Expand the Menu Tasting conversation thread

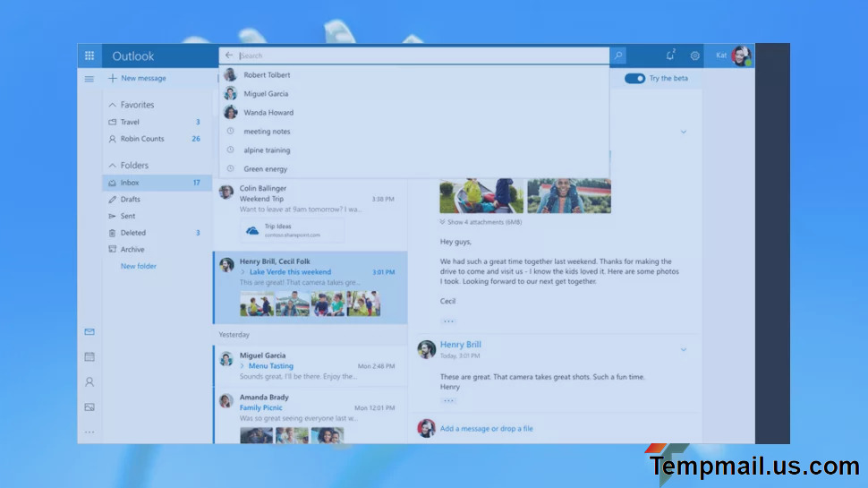point(242,366)
